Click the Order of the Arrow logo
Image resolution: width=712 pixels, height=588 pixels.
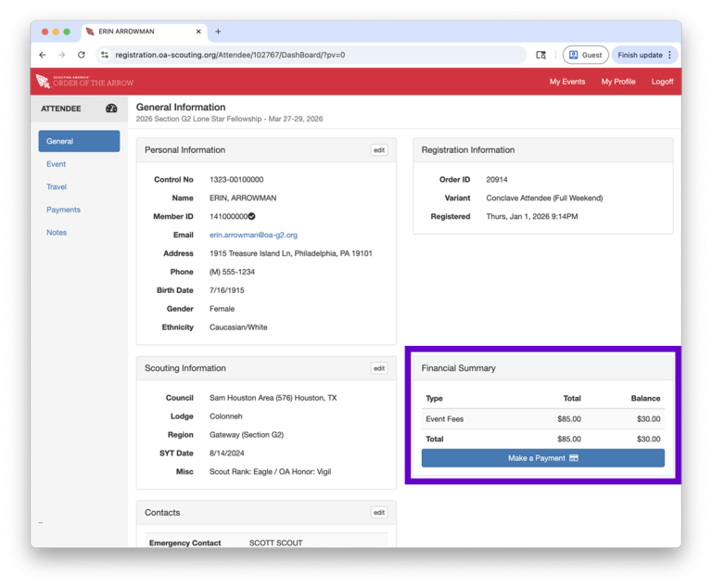[83, 82]
